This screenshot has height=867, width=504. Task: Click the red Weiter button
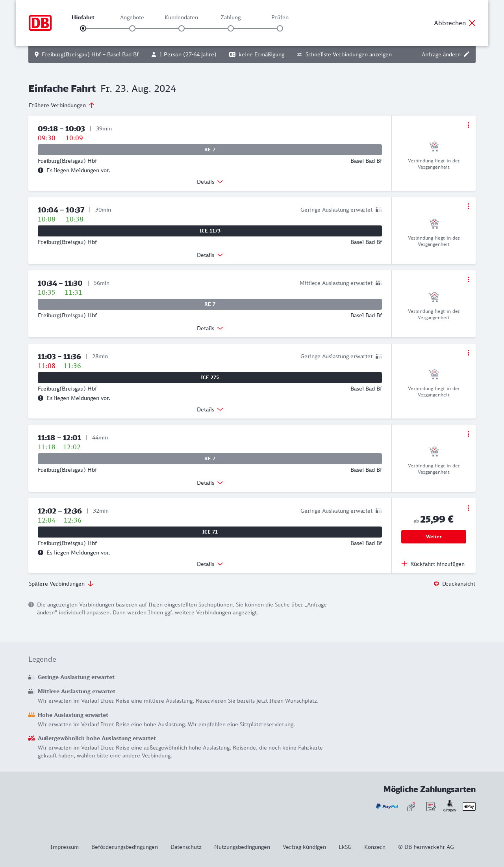(434, 537)
